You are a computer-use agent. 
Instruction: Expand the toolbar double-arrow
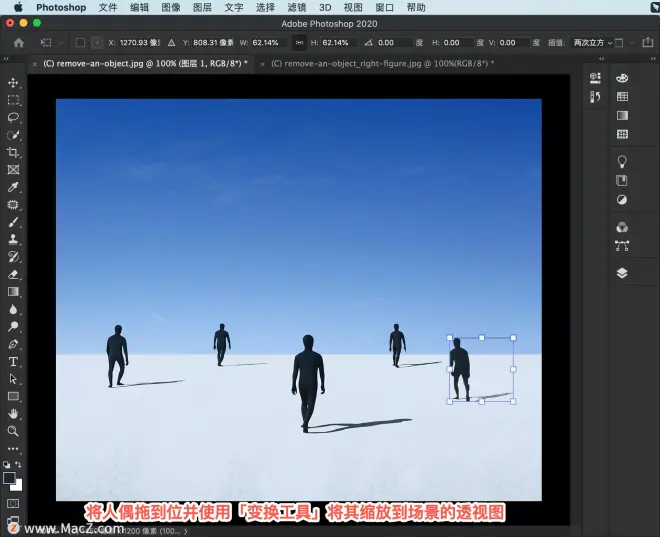click(x=6, y=59)
